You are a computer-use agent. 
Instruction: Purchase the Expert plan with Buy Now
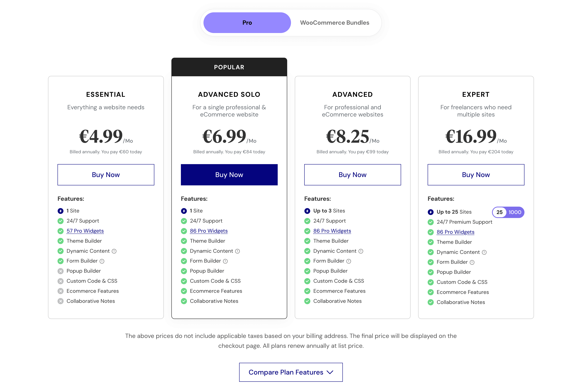476,175
